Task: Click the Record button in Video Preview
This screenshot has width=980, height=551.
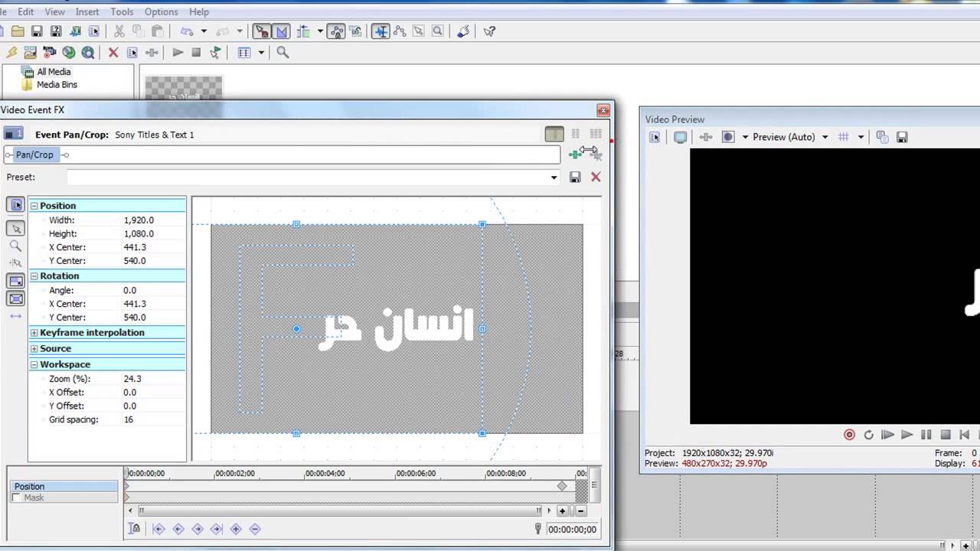Action: [x=849, y=435]
